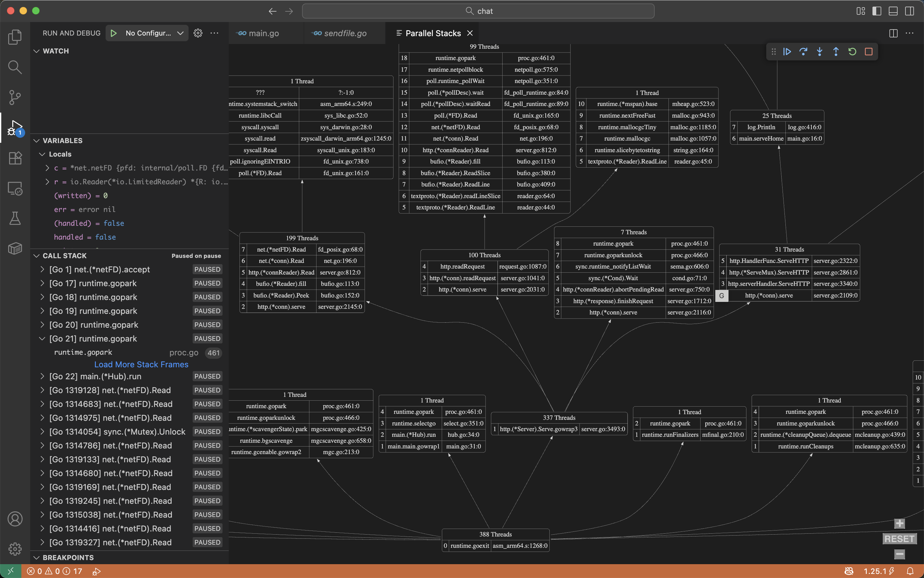Open the Extensions view in the activity bar
The image size is (924, 578).
tap(15, 158)
